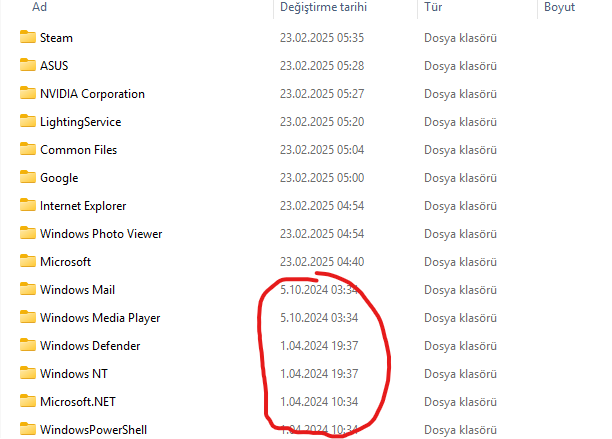Click the date 23.02.2025 05:04
Image resolution: width=612 pixels, height=439 pixels.
pos(322,150)
